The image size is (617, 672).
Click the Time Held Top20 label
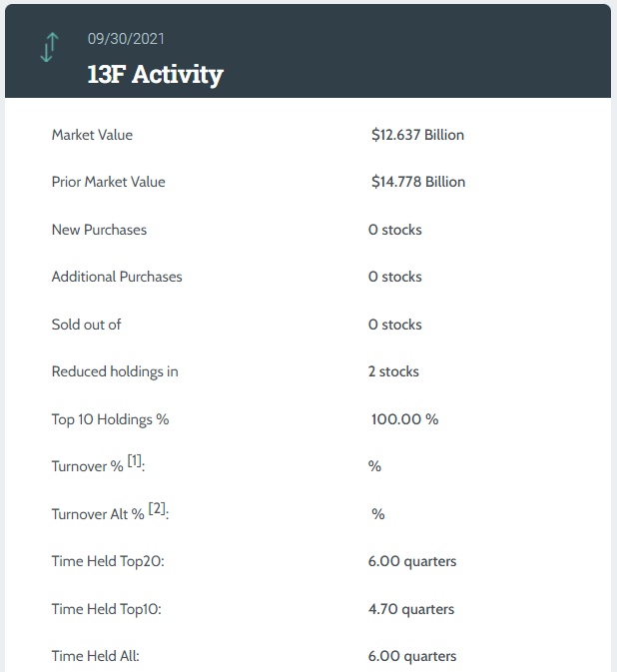(x=107, y=561)
